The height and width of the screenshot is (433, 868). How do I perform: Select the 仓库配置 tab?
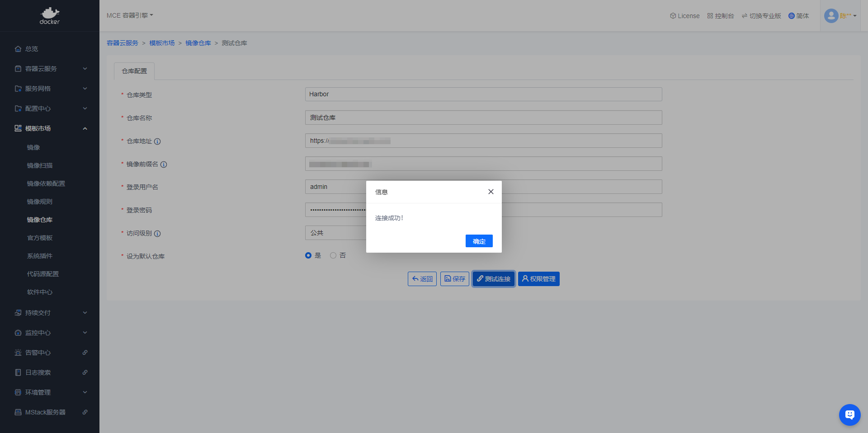(x=134, y=71)
